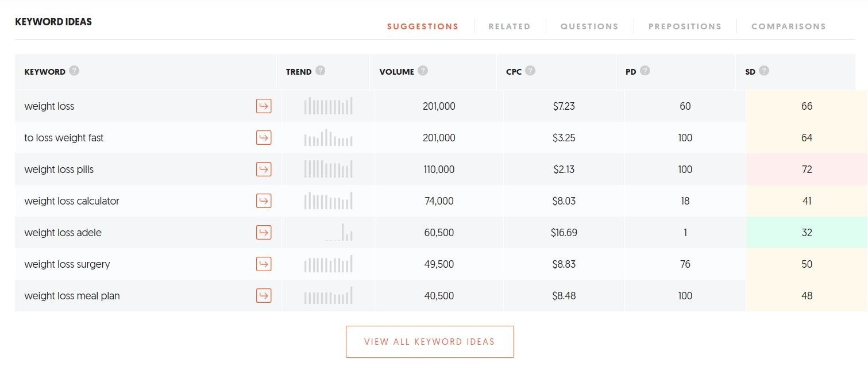Click the green SD cell showing 32

807,233
